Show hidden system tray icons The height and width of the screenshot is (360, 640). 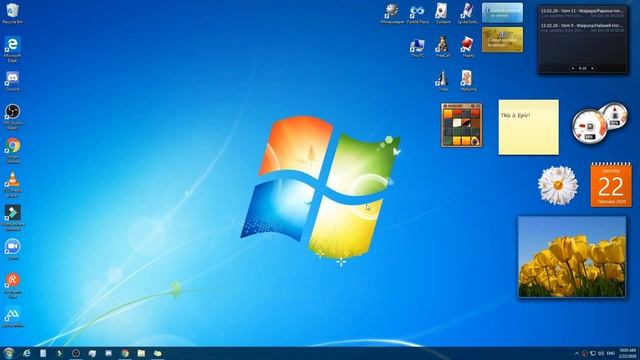coord(577,353)
